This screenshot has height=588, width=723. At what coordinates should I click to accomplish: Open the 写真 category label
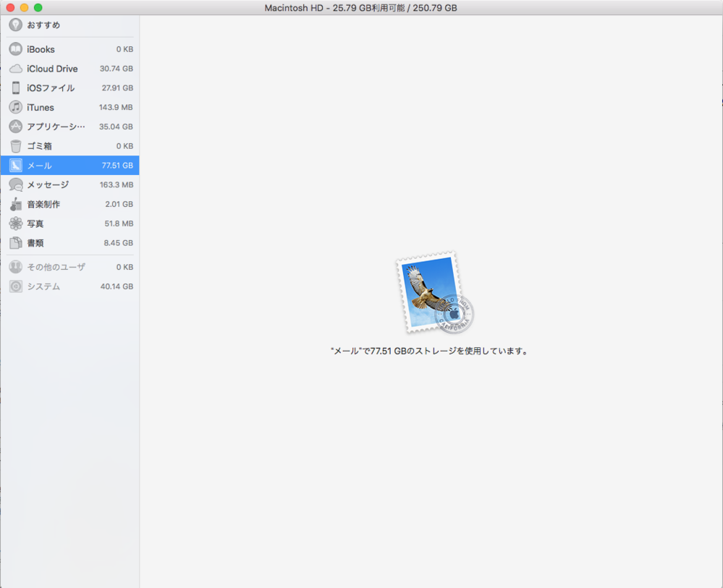pos(35,223)
